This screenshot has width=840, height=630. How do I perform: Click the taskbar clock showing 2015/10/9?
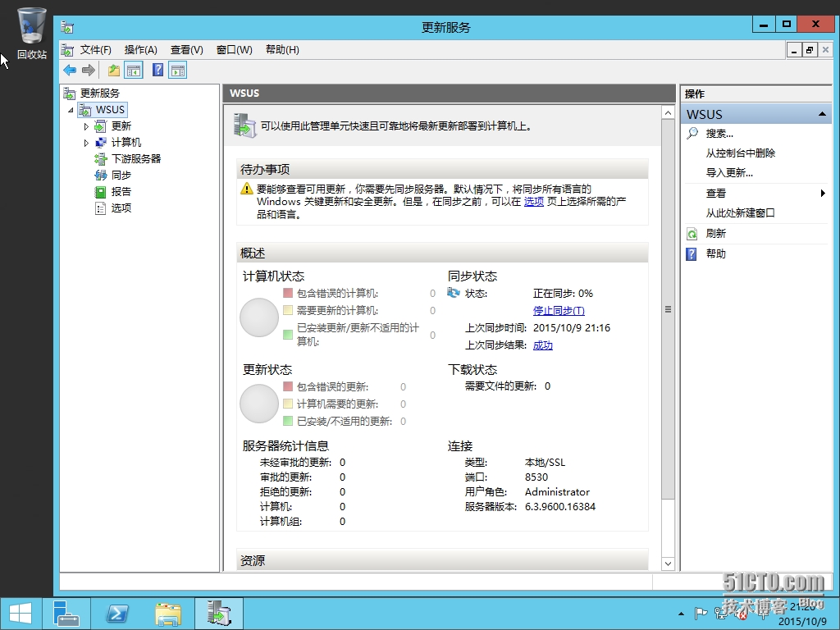(802, 614)
